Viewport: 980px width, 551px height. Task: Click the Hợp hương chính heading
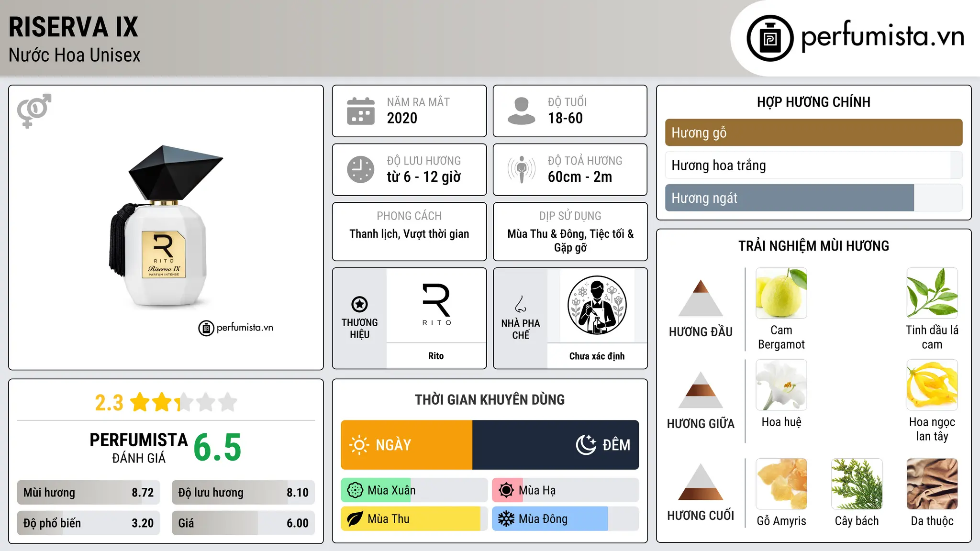813,102
